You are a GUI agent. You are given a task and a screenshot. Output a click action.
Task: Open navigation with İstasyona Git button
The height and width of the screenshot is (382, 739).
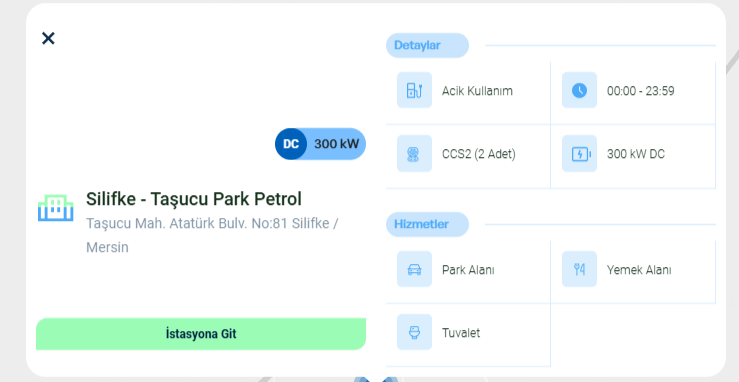pyautogui.click(x=201, y=334)
